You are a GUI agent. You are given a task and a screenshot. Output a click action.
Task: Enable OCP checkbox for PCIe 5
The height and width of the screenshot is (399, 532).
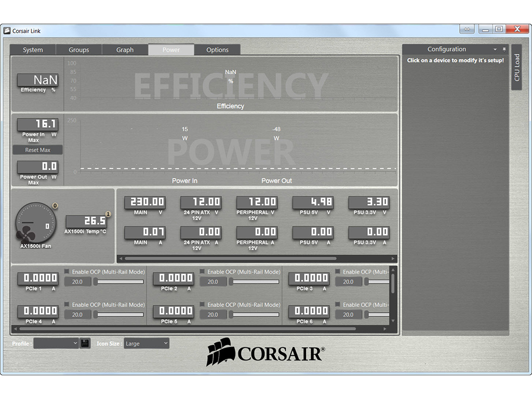202,304
